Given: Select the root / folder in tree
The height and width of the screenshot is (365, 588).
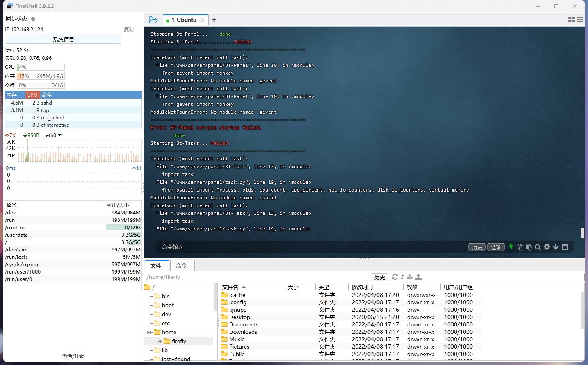Looking at the screenshot, I should (150, 287).
